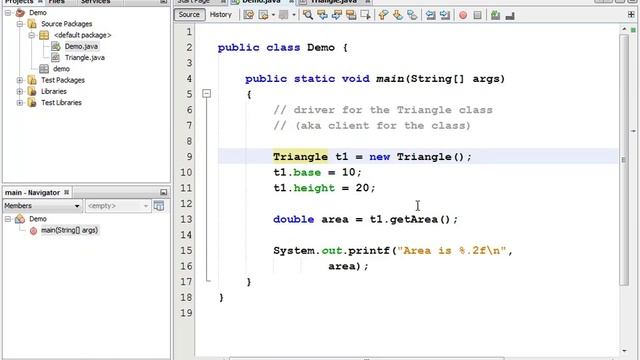
Task: Switch to Source view
Action: tap(189, 15)
